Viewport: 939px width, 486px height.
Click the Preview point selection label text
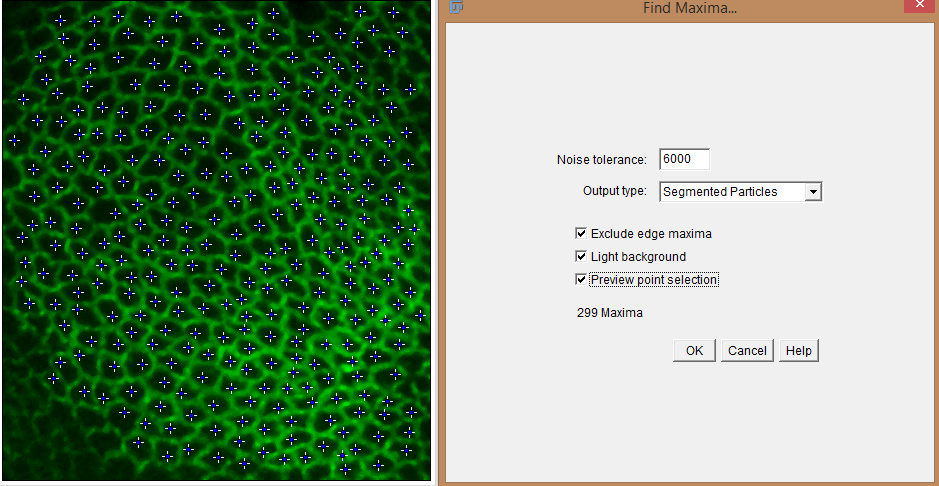pos(654,280)
